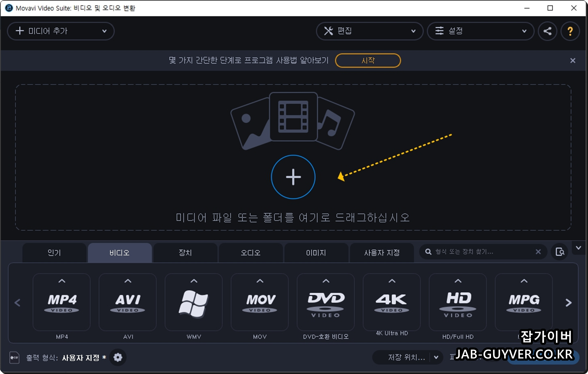Minimize the Movavi Video Suite window
Screen dimensions: 588x374
click(527, 8)
